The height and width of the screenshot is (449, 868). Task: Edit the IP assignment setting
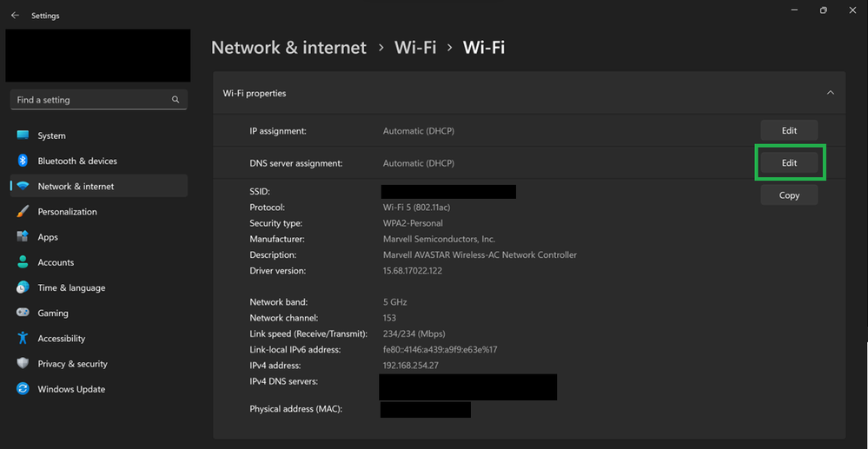point(789,131)
